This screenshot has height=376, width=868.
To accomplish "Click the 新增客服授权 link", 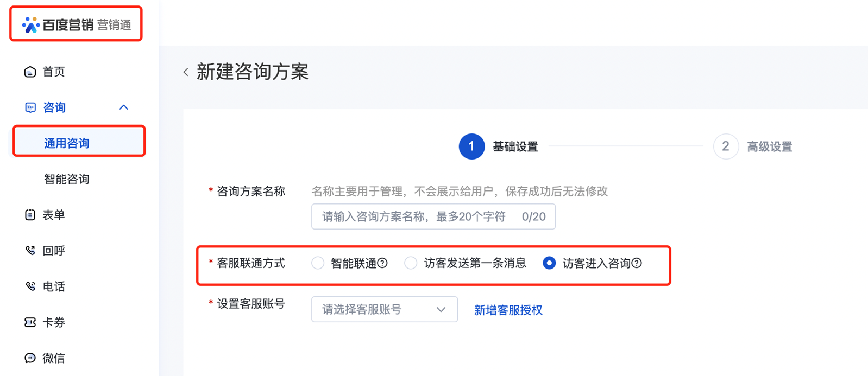I will pos(508,310).
